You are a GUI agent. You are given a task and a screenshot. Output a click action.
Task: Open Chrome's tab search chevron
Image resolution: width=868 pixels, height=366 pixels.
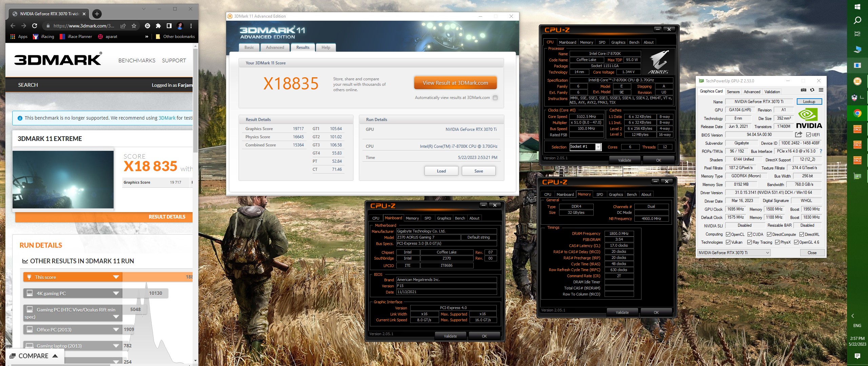(143, 9)
